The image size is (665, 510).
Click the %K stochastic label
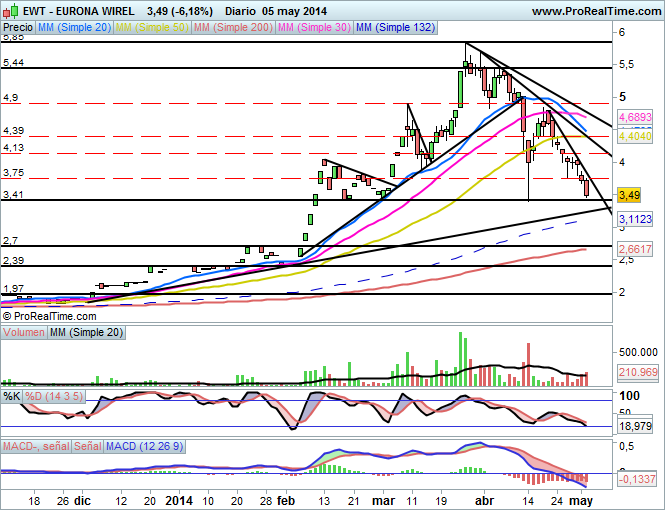click(12, 397)
